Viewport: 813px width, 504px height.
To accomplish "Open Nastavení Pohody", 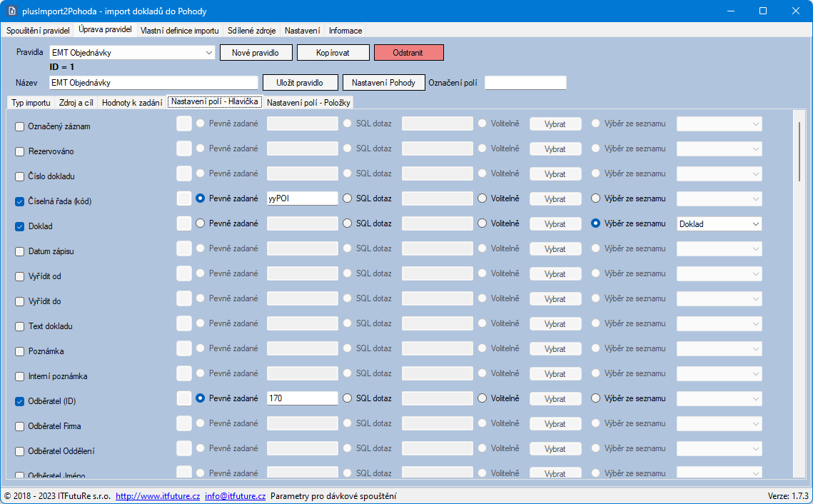I will (x=384, y=82).
